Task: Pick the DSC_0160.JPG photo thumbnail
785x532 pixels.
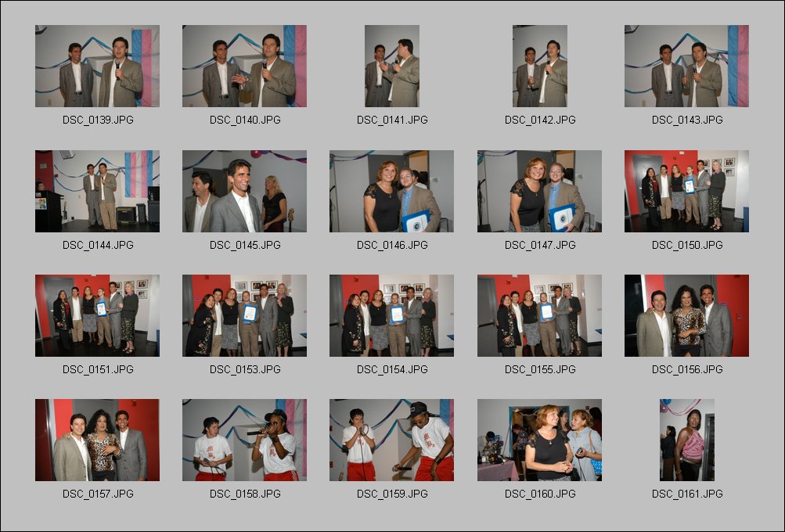Action: pos(539,440)
